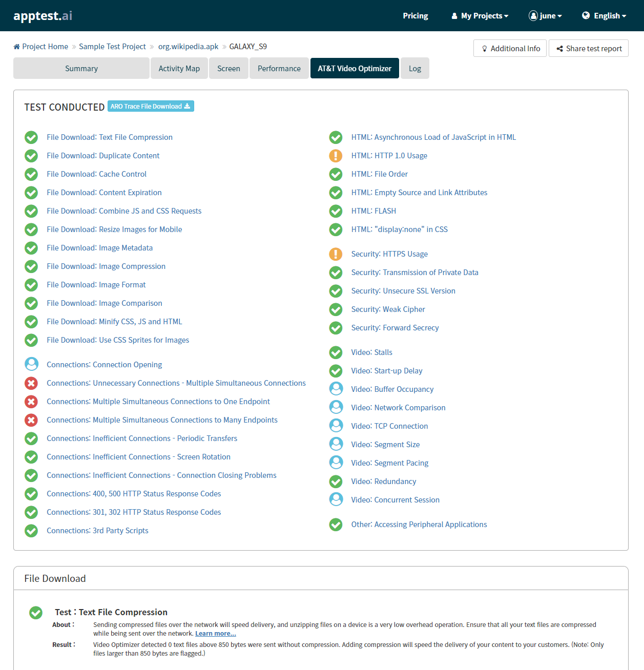Select the AT&T Video Optimizer tab
The image size is (644, 670).
coord(355,69)
